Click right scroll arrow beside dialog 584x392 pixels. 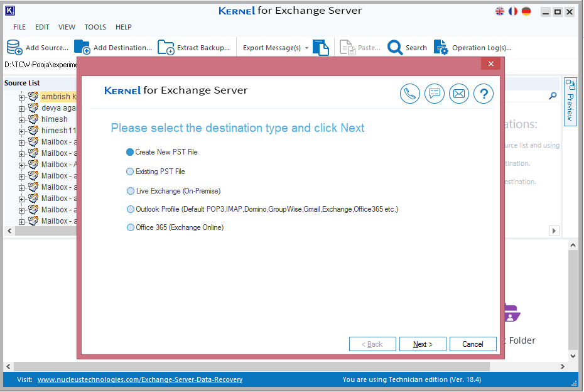point(554,231)
